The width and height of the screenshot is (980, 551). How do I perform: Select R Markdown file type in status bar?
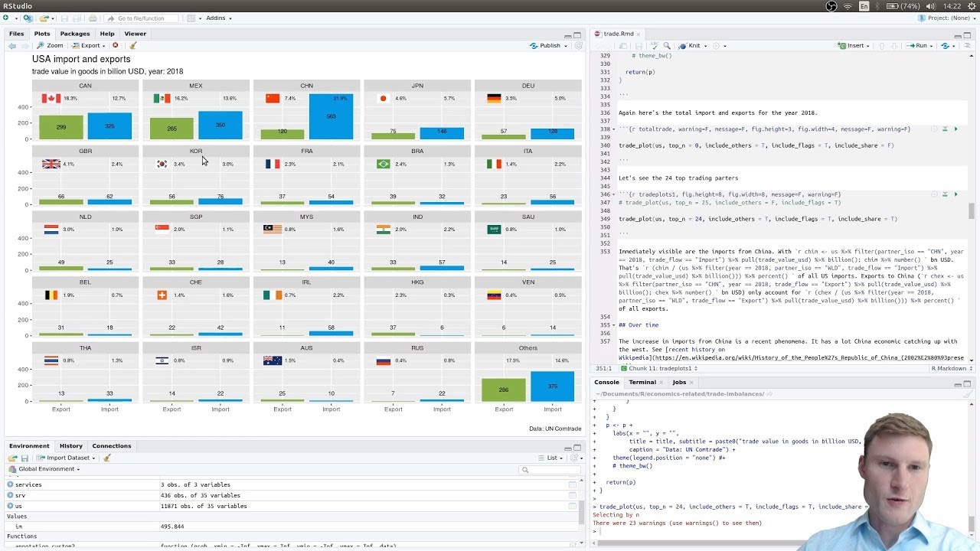point(951,368)
